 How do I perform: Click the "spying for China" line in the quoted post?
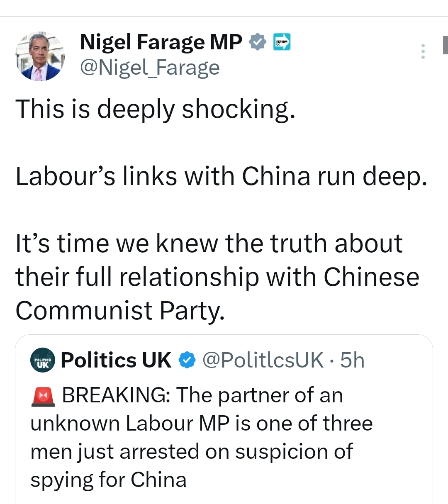point(108,480)
